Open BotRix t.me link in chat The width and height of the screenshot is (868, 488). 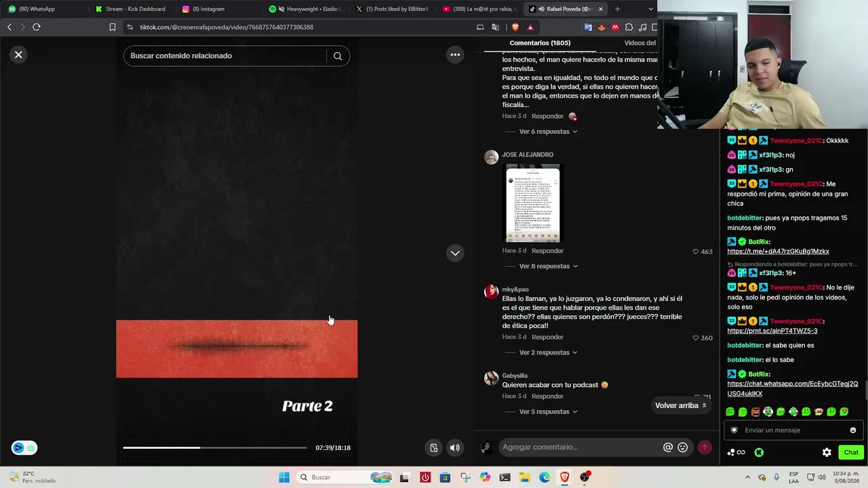(x=778, y=251)
